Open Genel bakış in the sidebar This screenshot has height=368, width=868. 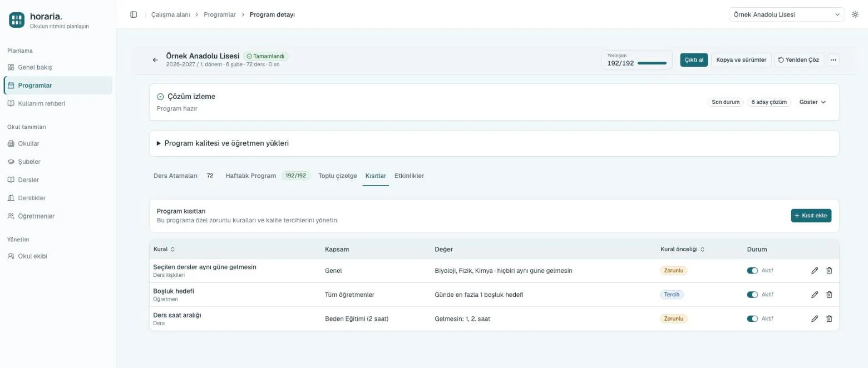point(58,67)
